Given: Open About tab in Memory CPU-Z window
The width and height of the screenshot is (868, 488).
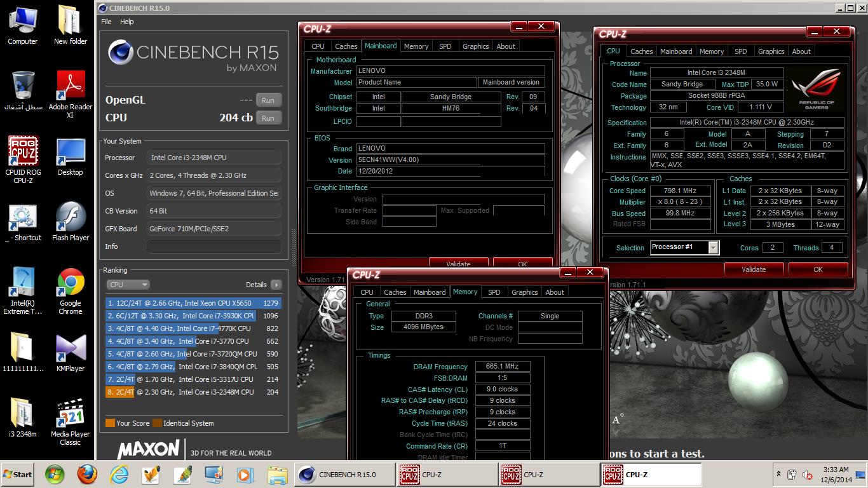Looking at the screenshot, I should tap(555, 292).
